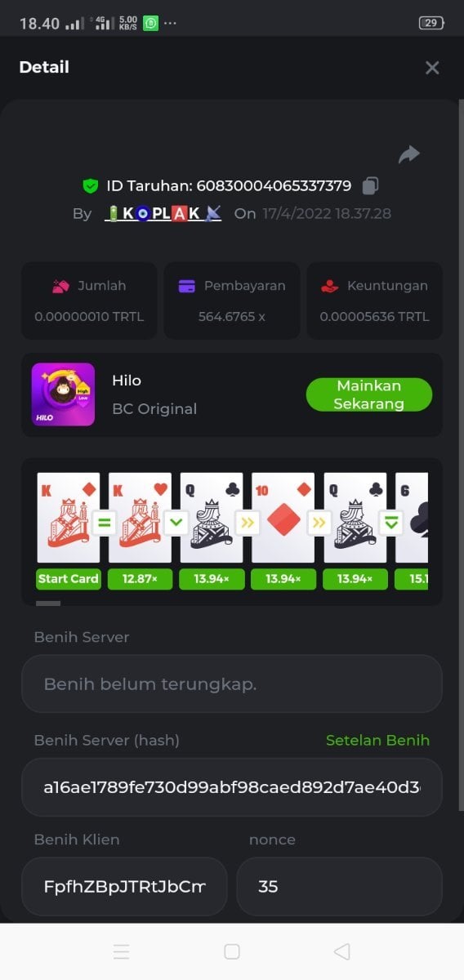Tap the cards horizontal scrollbar thumb
The height and width of the screenshot is (980, 464).
coord(48,604)
